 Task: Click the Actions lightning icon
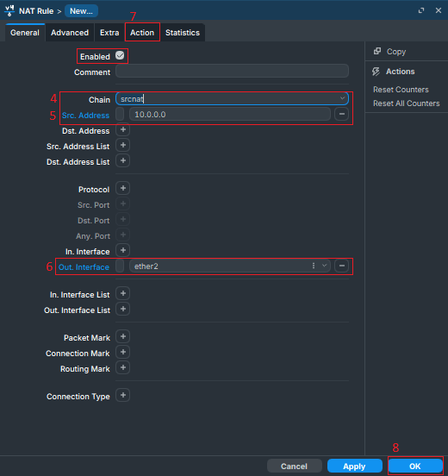(x=376, y=72)
